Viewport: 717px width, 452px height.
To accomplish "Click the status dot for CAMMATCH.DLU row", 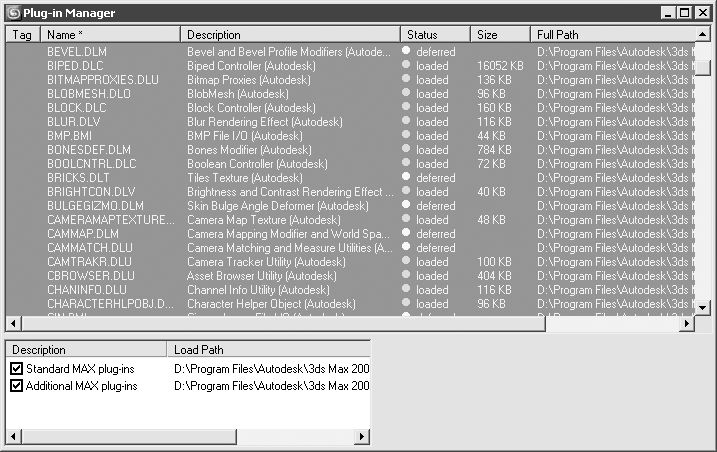I will (x=406, y=247).
